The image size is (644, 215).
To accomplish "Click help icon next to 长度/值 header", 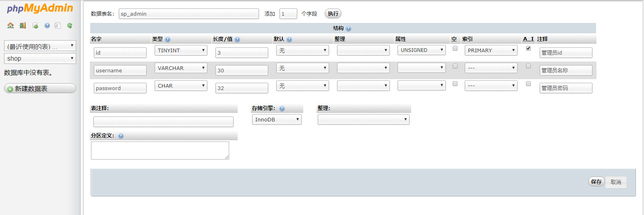I will point(237,39).
